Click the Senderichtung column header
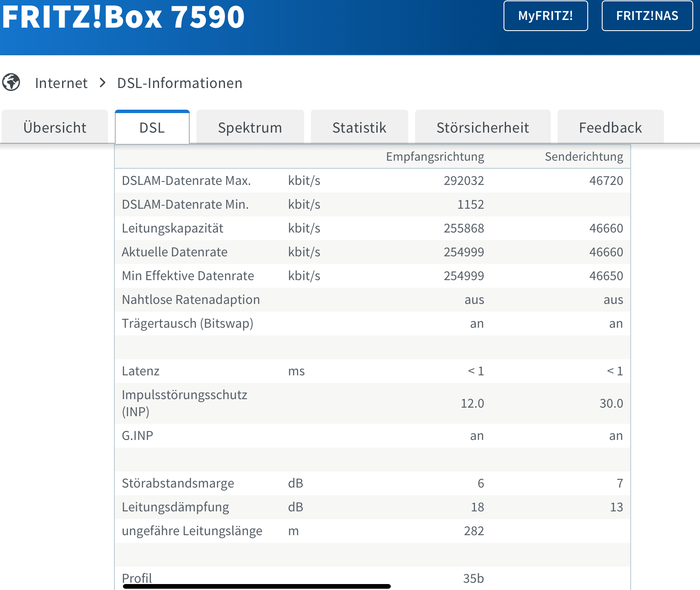Image resolution: width=700 pixels, height=590 pixels. [x=584, y=157]
